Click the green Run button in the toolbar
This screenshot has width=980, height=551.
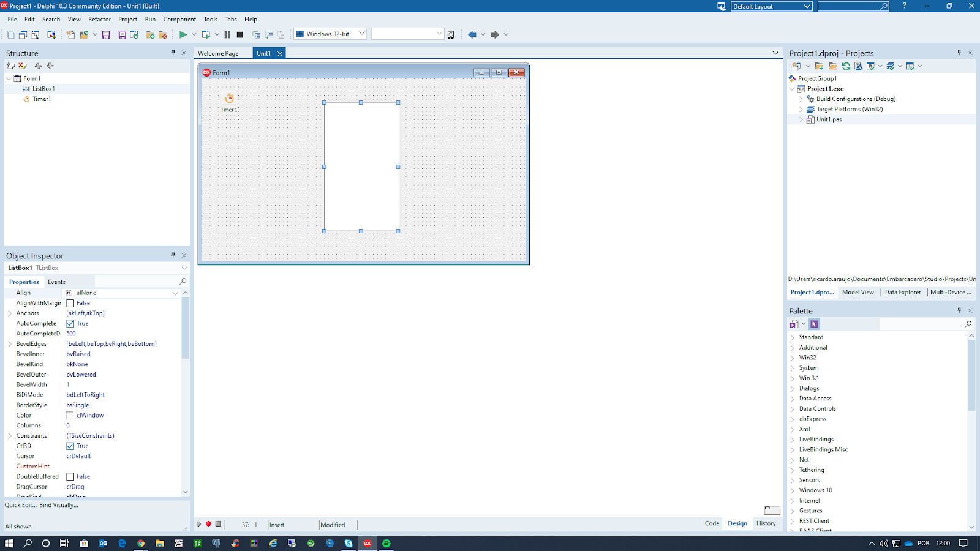pyautogui.click(x=183, y=35)
